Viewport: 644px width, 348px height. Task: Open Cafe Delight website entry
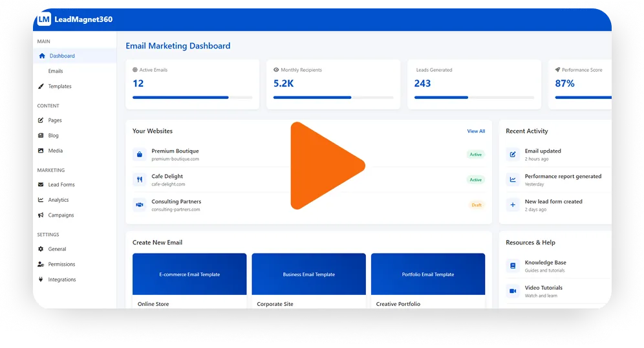[x=308, y=180]
